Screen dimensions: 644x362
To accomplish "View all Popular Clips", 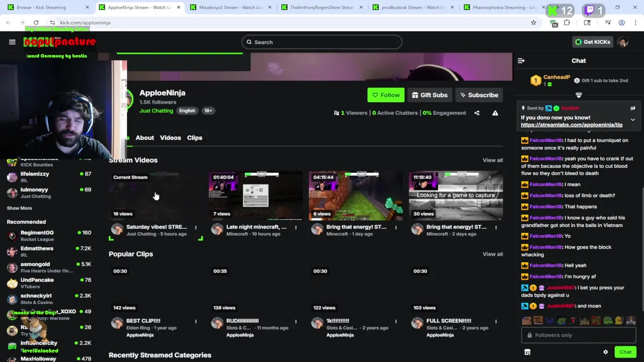I will (493, 254).
